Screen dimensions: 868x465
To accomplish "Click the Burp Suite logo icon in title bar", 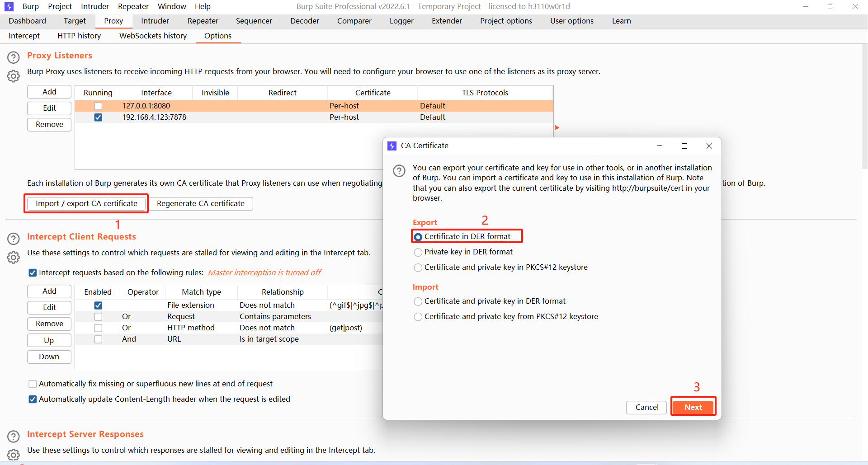I will 9,6.
